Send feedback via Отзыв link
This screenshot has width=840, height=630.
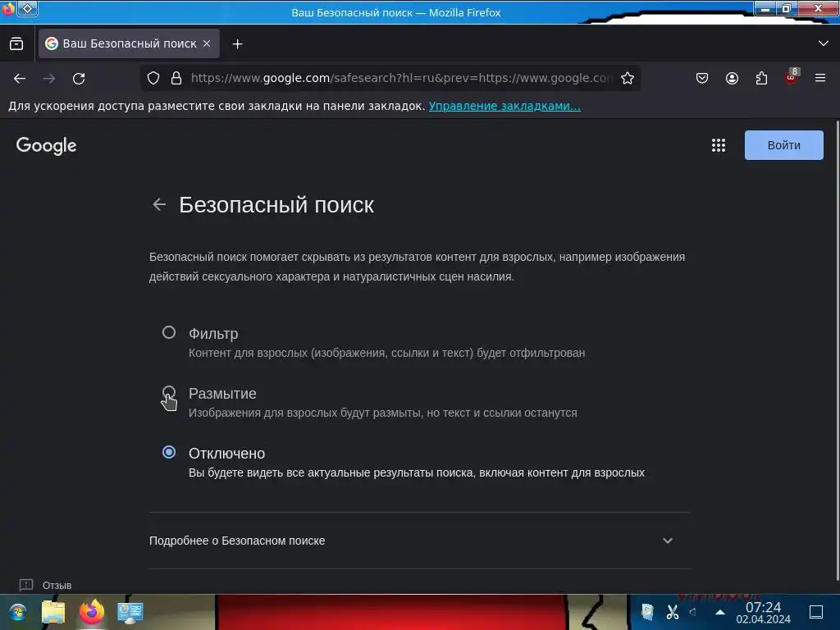[x=46, y=585]
